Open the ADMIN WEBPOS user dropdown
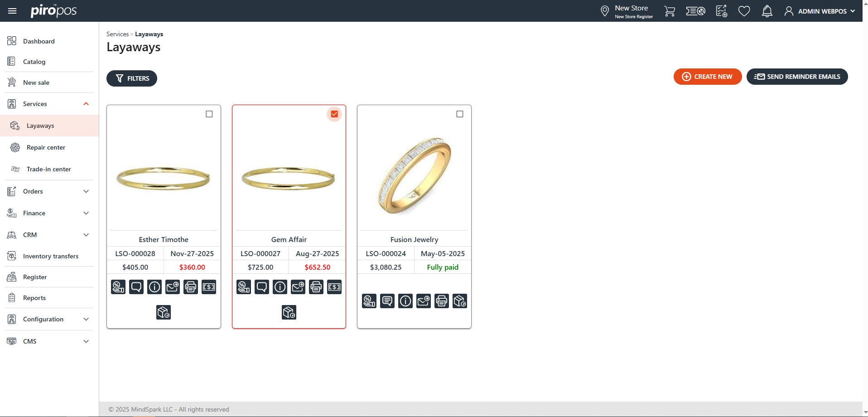868x417 pixels. tap(820, 11)
